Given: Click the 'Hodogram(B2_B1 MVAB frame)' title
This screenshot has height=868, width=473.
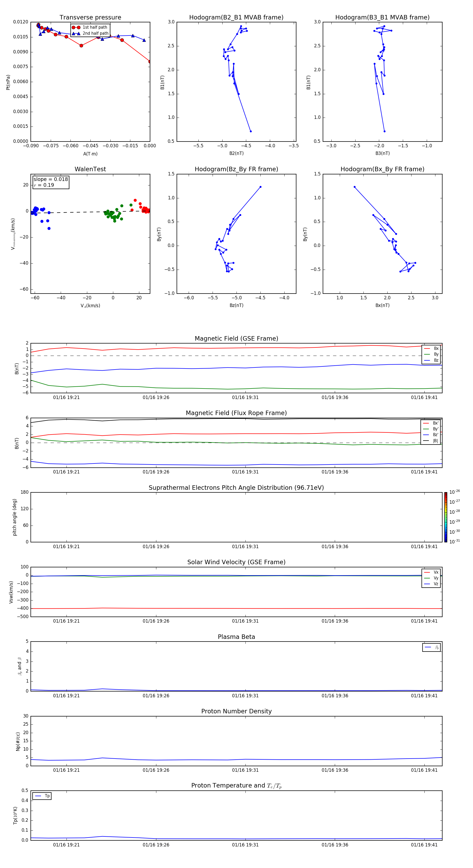Looking at the screenshot, I should pyautogui.click(x=236, y=18).
